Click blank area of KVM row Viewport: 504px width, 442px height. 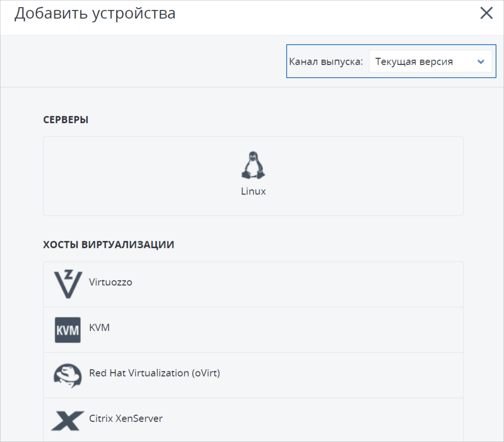click(286, 330)
